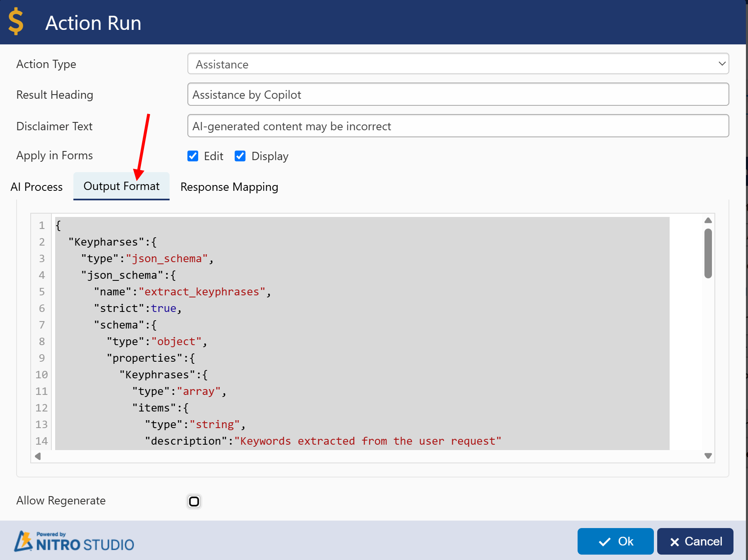This screenshot has height=560, width=748.
Task: Click the up arrow of the code editor scrollbar
Action: coord(708,221)
